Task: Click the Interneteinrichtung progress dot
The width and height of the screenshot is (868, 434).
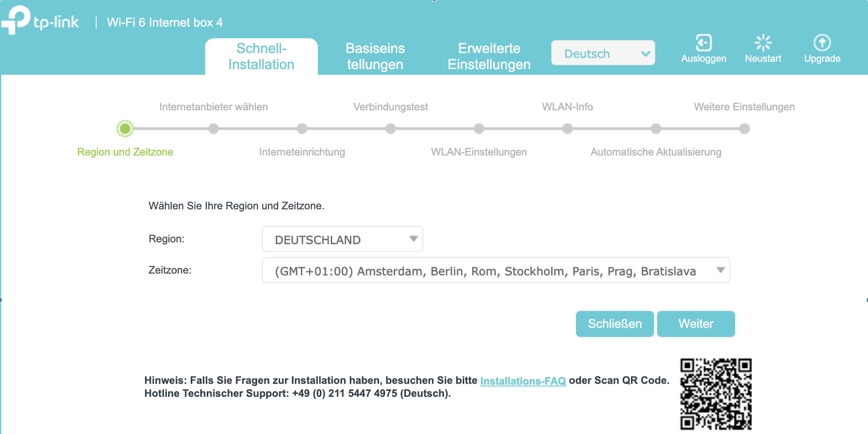Action: pos(302,128)
